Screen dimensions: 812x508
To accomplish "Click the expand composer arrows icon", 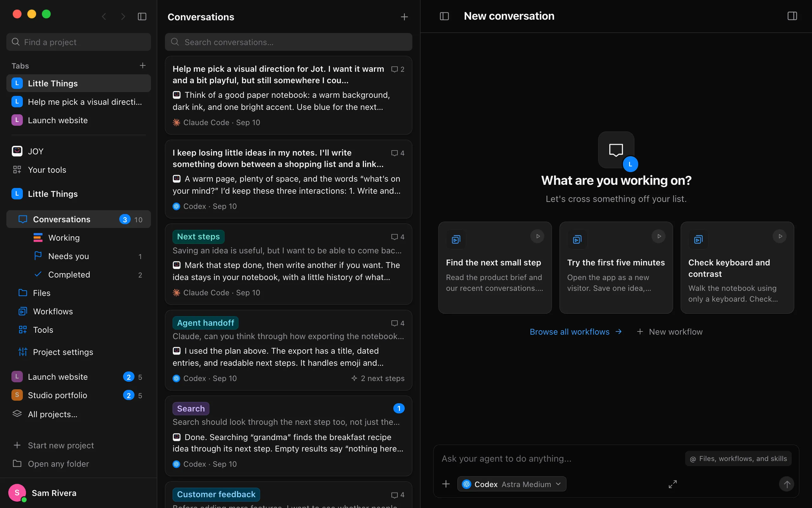I will pyautogui.click(x=673, y=484).
